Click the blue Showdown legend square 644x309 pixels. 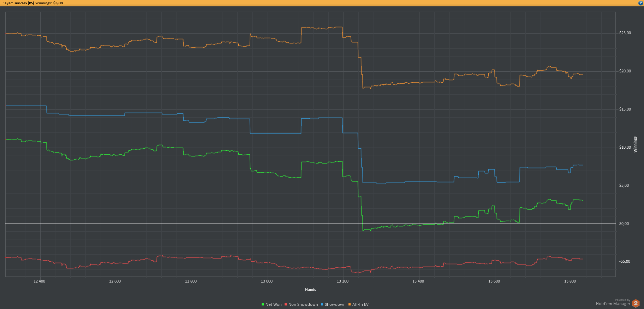(x=322, y=304)
